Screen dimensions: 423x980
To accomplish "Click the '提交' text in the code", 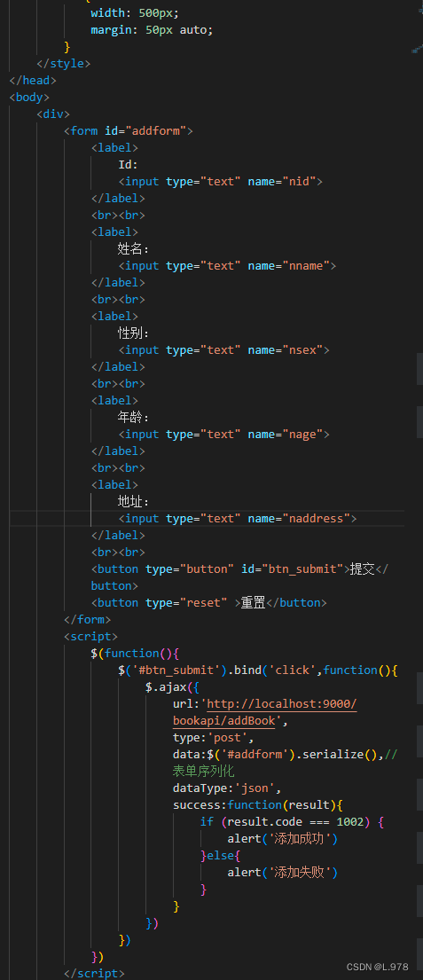I will [363, 568].
